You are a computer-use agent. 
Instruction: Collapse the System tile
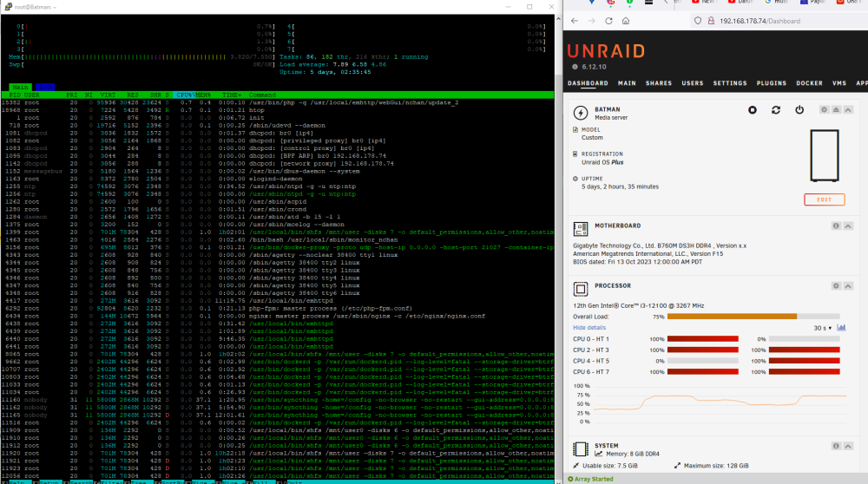[848, 446]
